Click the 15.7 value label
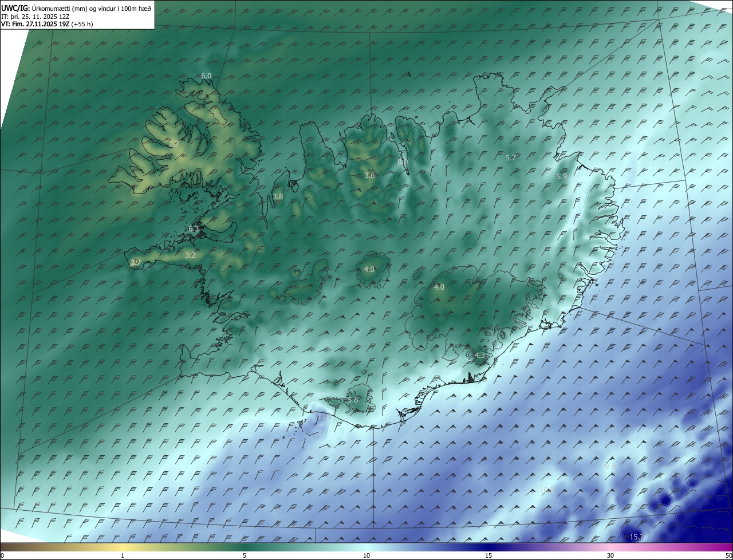Screen dimensions: 733x560 (x=636, y=537)
